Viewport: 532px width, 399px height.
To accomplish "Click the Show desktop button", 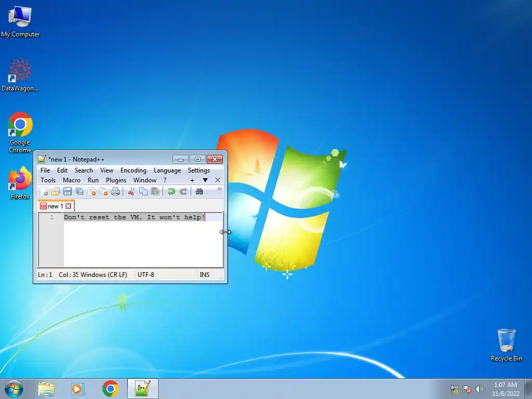I will coord(528,389).
